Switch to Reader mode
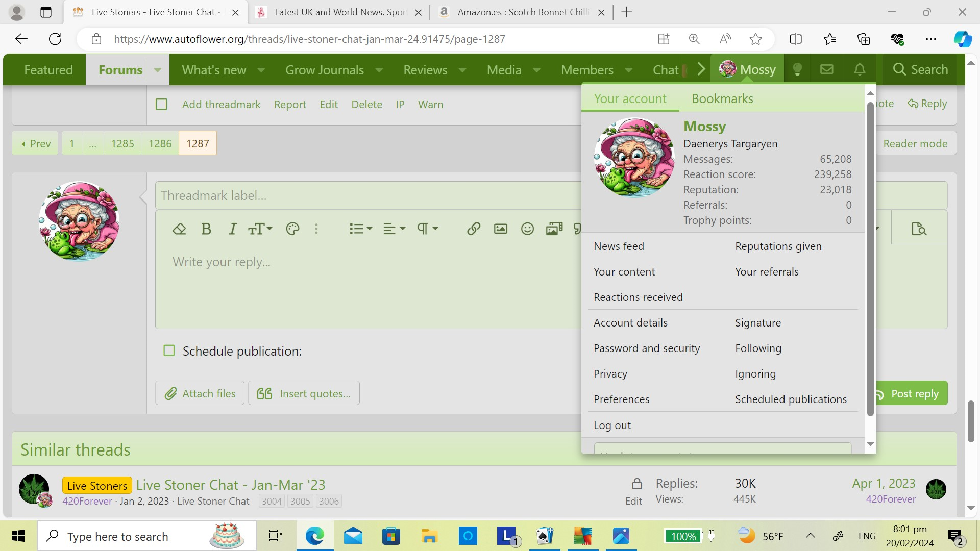The image size is (980, 551). coord(915,143)
